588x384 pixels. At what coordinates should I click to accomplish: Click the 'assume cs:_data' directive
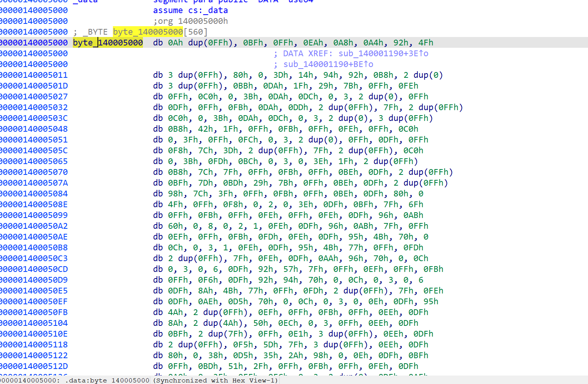click(x=190, y=10)
